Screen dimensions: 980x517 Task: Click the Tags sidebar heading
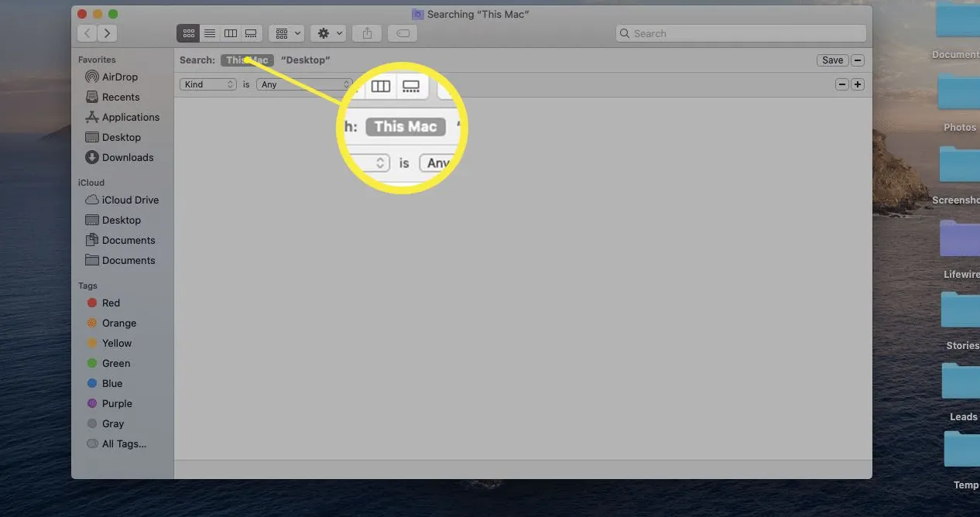88,286
